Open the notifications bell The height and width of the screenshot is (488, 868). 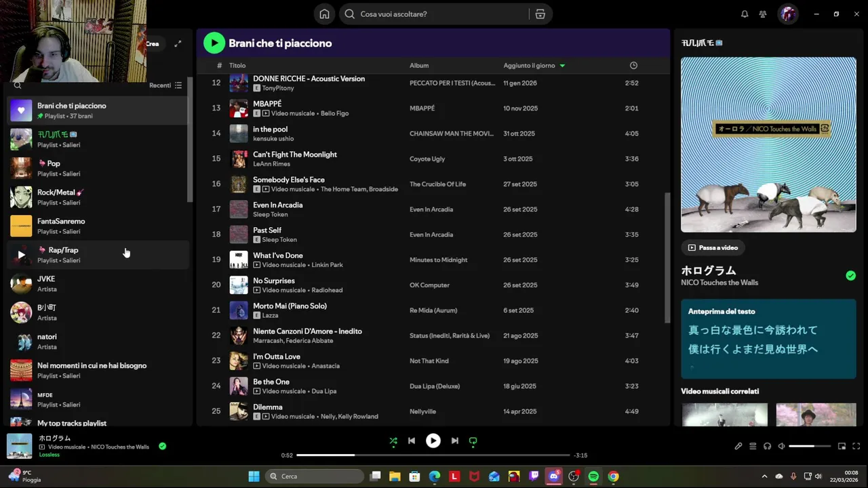coord(745,14)
